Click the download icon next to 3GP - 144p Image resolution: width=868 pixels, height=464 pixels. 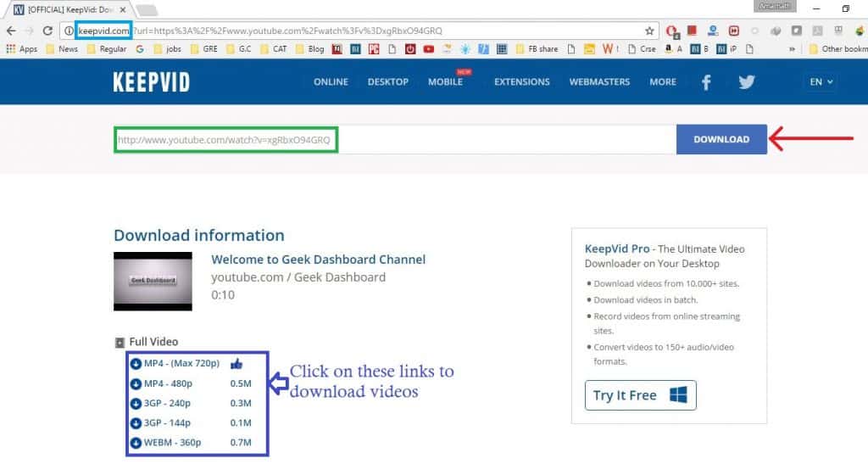[136, 423]
